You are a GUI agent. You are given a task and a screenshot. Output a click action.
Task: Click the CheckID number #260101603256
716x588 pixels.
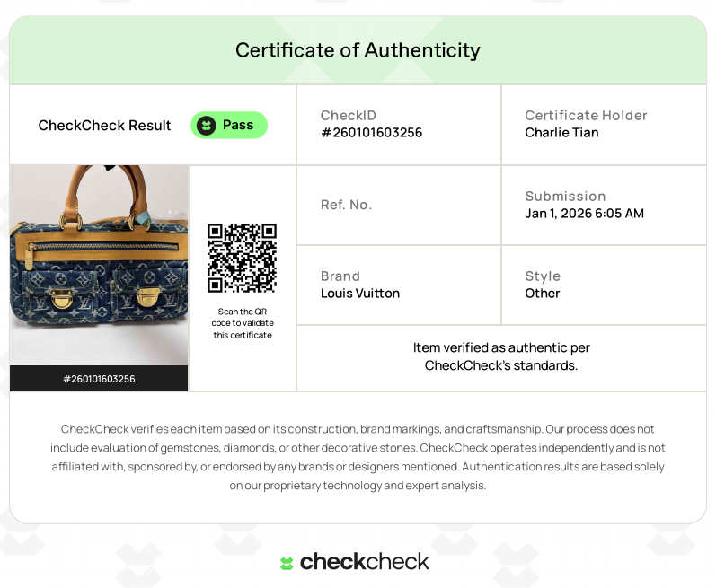tap(371, 133)
